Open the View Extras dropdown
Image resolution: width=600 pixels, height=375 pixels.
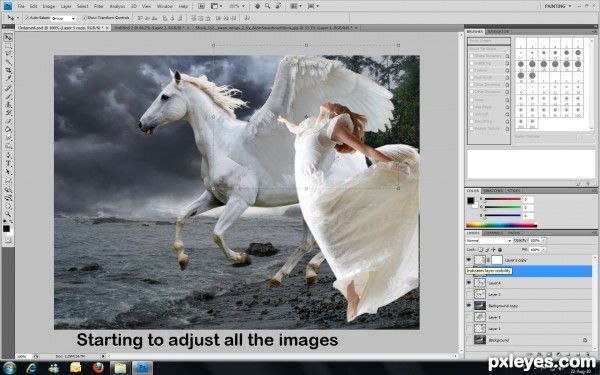(x=216, y=6)
